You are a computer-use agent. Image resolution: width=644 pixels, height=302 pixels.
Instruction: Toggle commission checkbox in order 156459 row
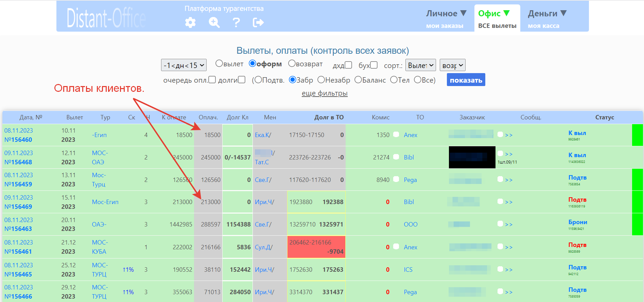[x=396, y=179]
